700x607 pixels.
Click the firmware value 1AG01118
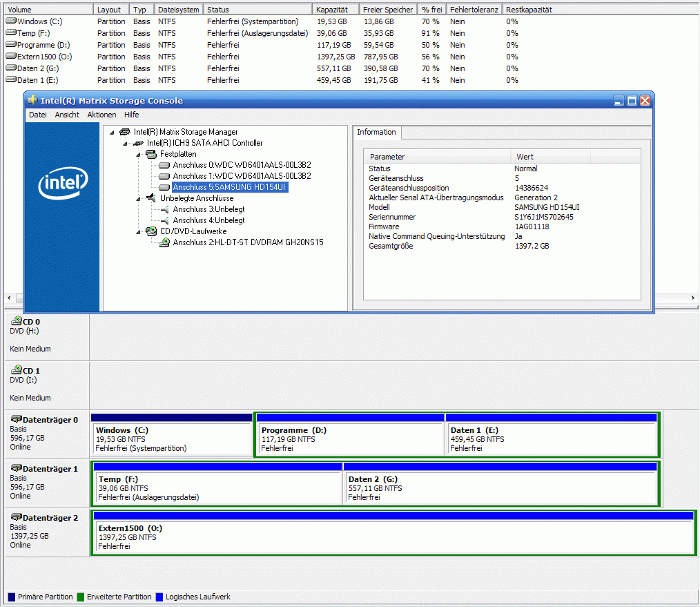tap(532, 227)
